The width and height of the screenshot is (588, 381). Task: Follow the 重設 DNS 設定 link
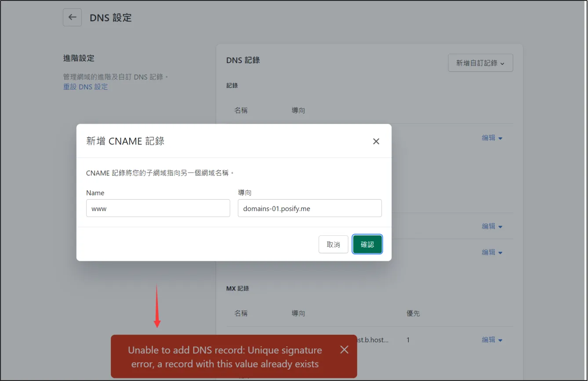click(x=85, y=87)
